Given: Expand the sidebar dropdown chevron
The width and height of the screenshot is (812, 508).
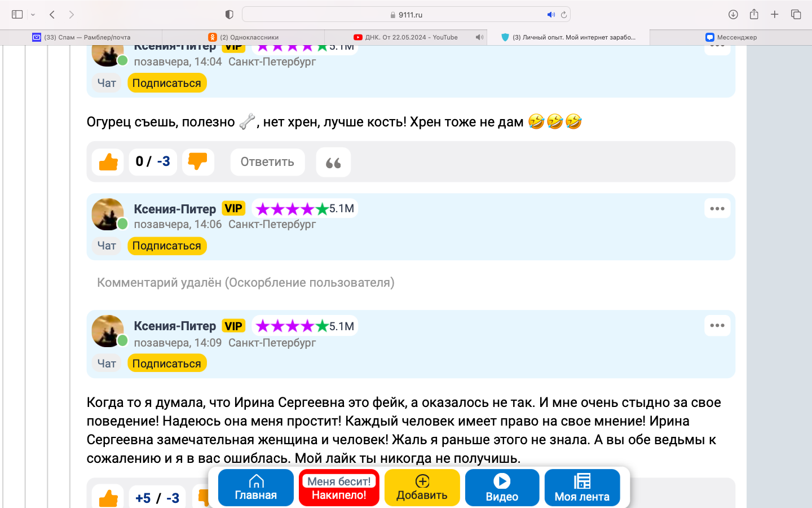Looking at the screenshot, I should click(33, 15).
